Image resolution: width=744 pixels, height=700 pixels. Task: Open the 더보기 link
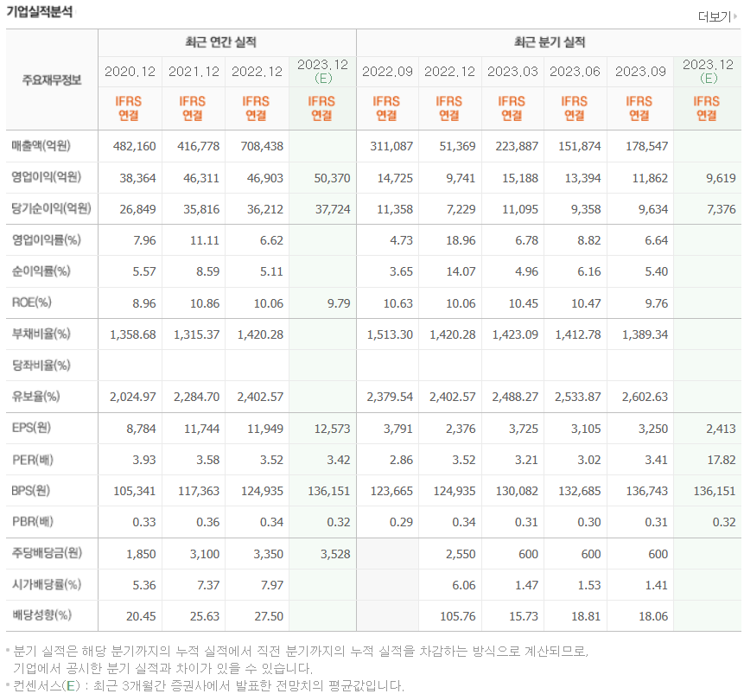pos(717,16)
